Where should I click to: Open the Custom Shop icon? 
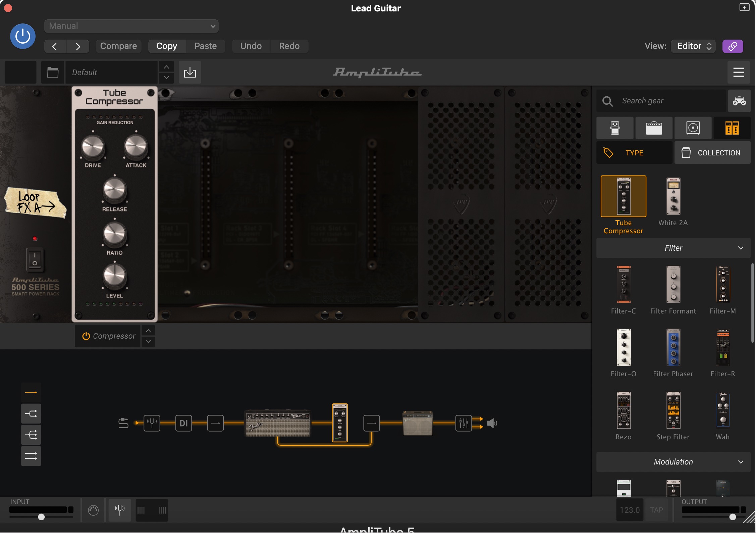pyautogui.click(x=739, y=101)
